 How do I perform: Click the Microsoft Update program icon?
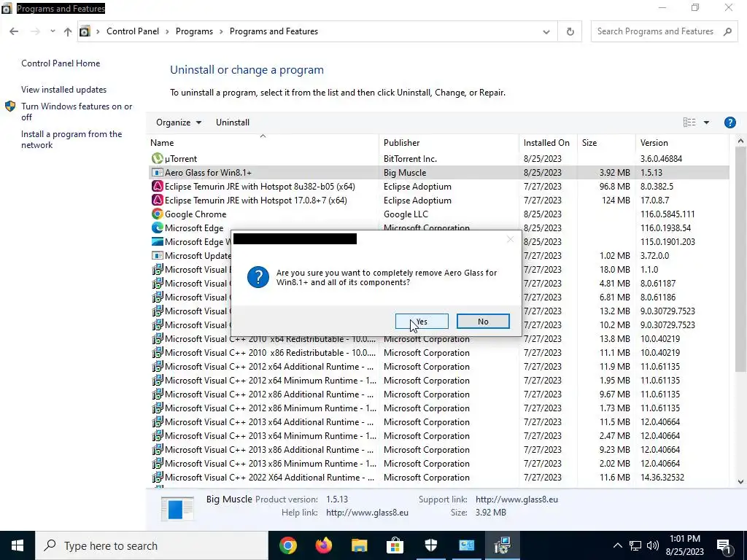(x=158, y=256)
